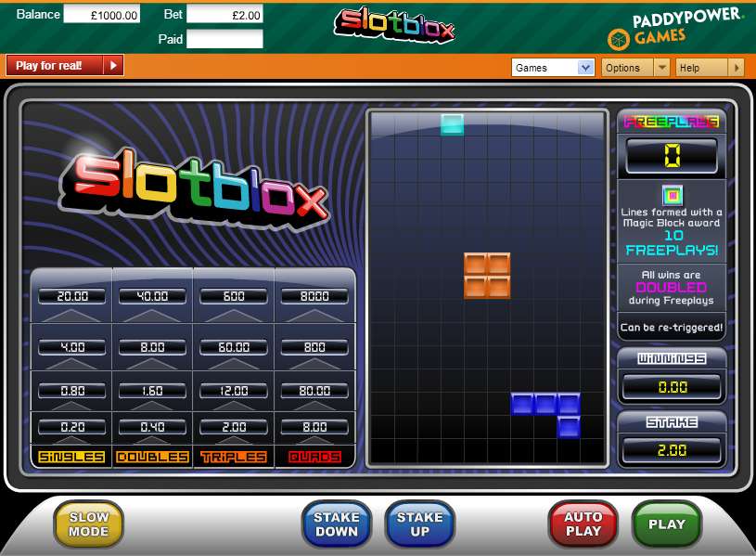Open the Games dropdown
Image resolution: width=756 pixels, height=556 pixels.
pos(553,68)
